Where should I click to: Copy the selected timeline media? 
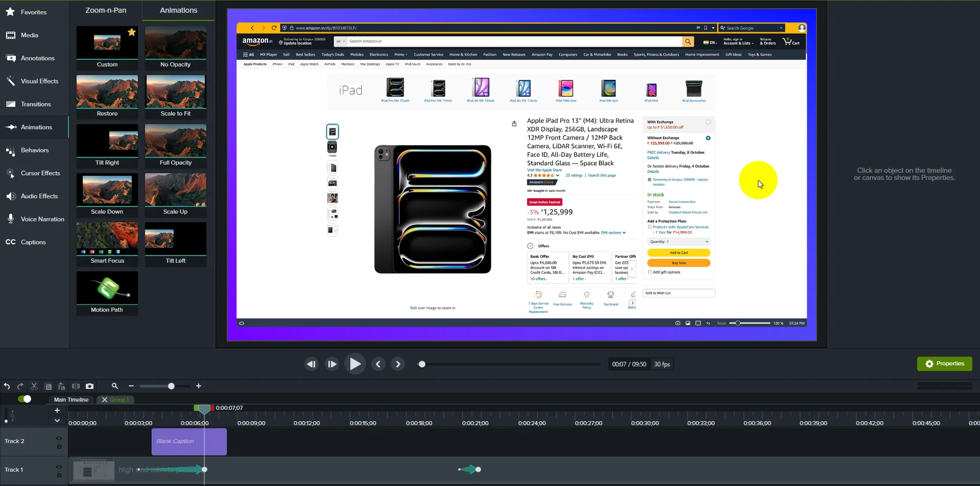[x=48, y=386]
